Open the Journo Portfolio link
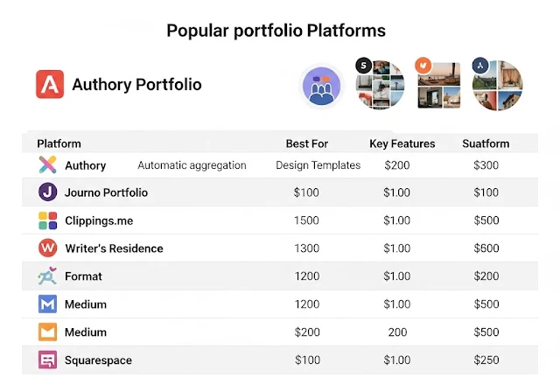The height and width of the screenshot is (392, 560). [x=106, y=192]
